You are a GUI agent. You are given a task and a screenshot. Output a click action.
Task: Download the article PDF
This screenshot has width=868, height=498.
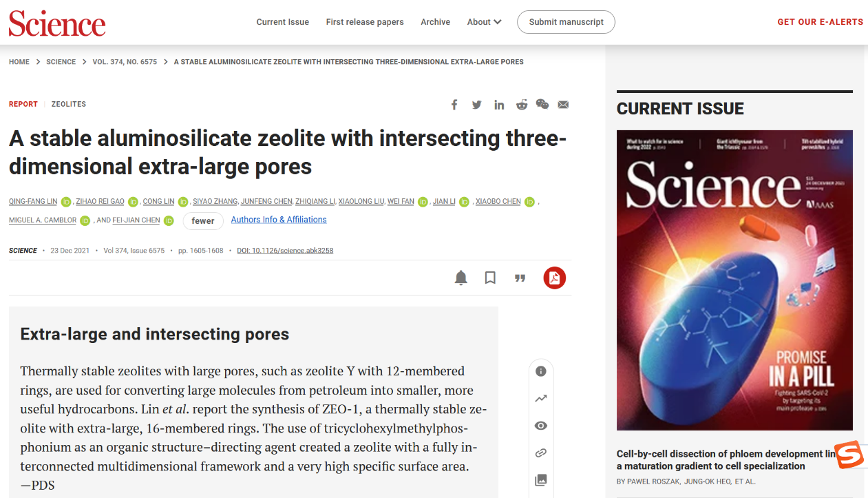[x=554, y=278]
